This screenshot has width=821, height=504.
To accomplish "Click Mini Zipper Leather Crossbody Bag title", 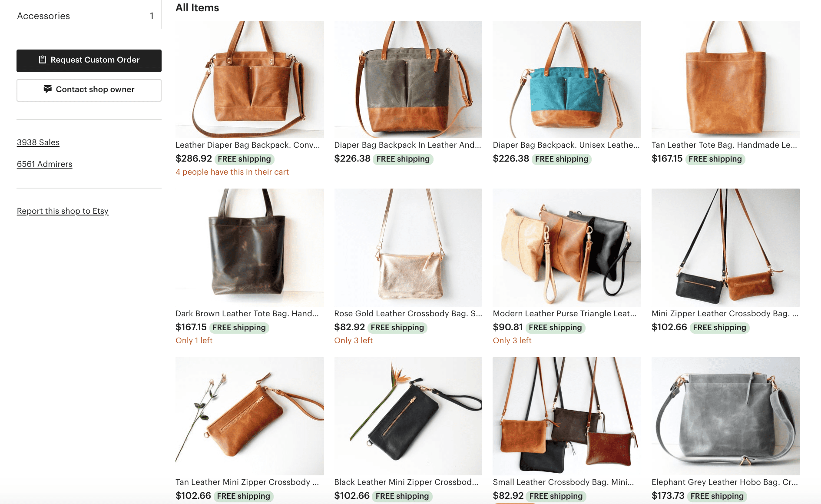I will coord(725,314).
